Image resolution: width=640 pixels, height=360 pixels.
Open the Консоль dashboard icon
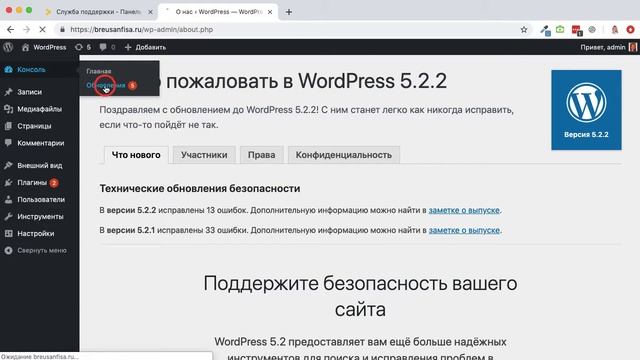point(9,69)
